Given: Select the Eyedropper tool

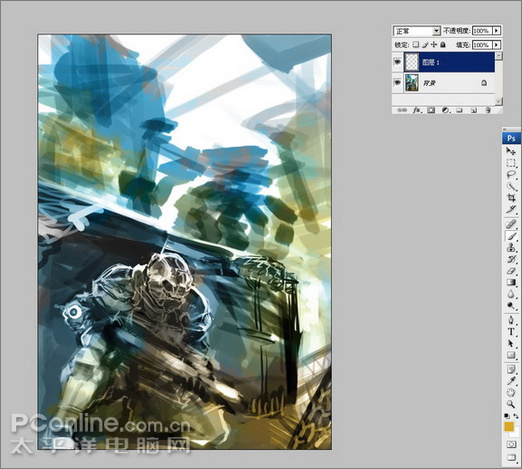Looking at the screenshot, I should coord(511,381).
